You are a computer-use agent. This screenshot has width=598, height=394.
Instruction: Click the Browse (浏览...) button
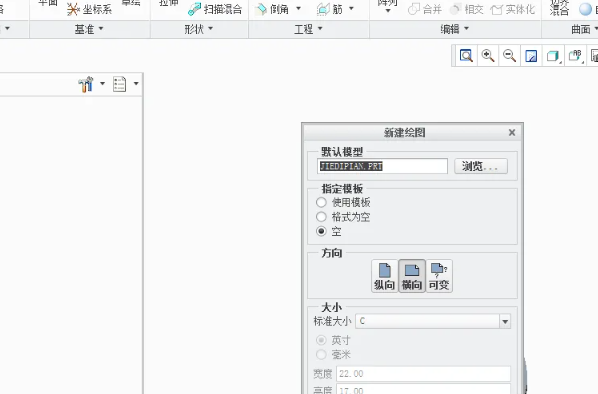(481, 166)
